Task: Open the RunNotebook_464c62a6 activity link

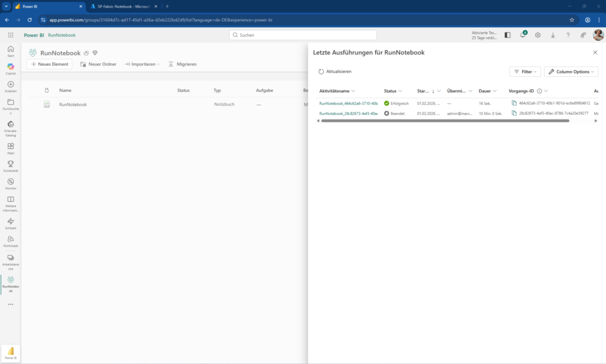Action: [348, 103]
